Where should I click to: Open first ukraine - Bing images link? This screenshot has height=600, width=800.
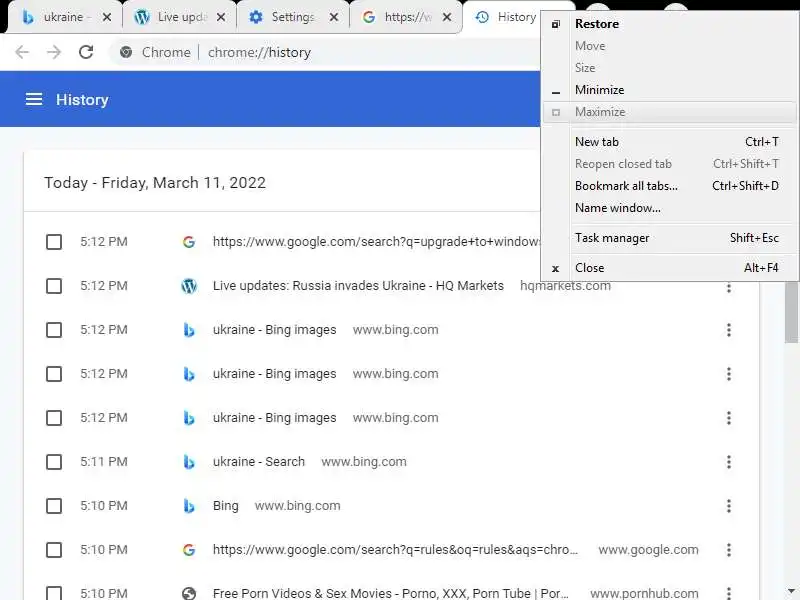click(x=274, y=330)
